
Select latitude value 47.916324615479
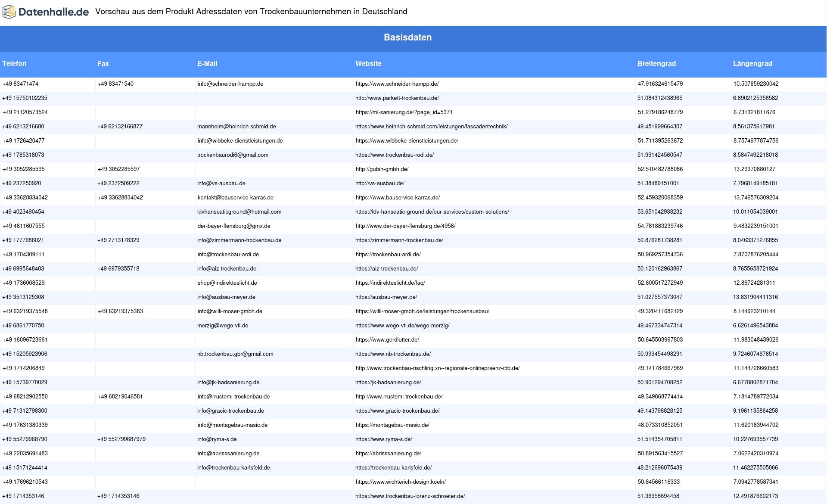click(660, 84)
